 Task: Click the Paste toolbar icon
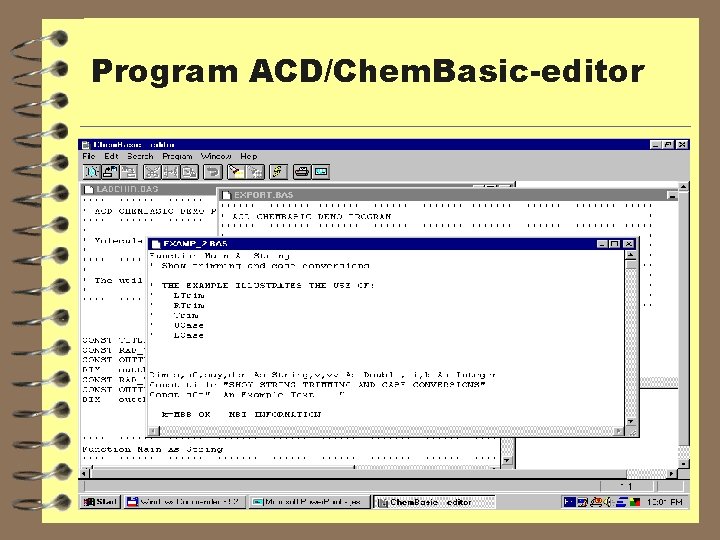pyautogui.click(x=190, y=172)
